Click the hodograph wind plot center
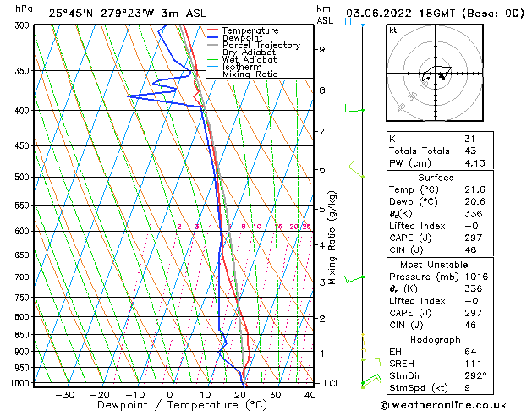Screen dimensions: 532x411 pyautogui.click(x=435, y=73)
